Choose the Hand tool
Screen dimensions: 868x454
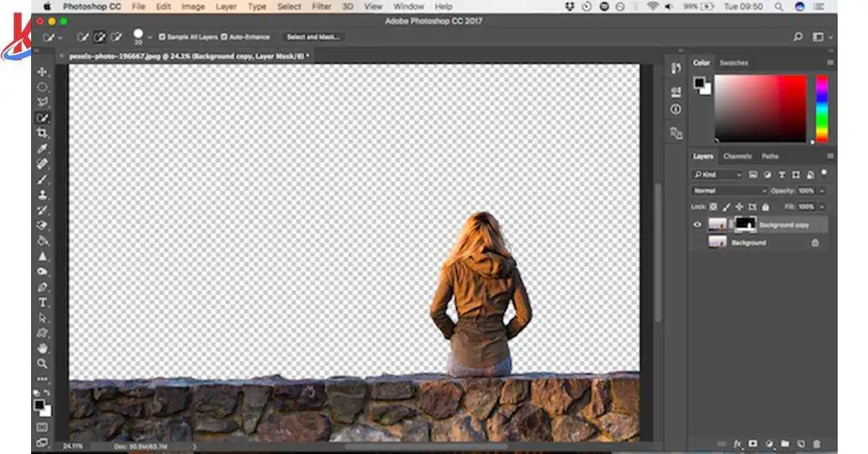(x=43, y=348)
